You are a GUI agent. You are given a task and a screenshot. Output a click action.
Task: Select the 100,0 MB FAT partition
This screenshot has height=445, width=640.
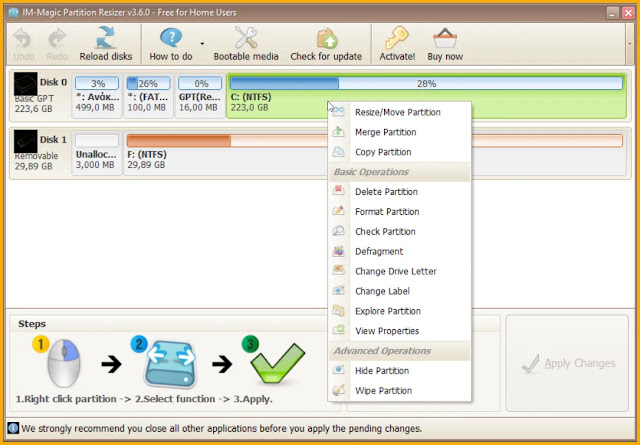click(x=148, y=96)
